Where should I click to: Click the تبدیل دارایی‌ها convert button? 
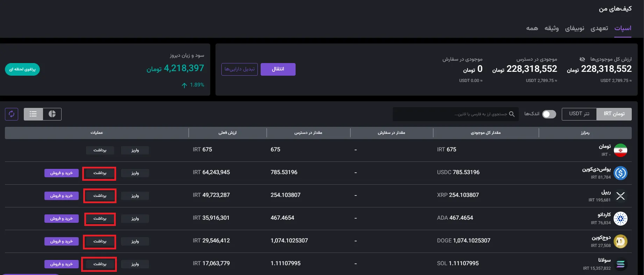(x=240, y=69)
